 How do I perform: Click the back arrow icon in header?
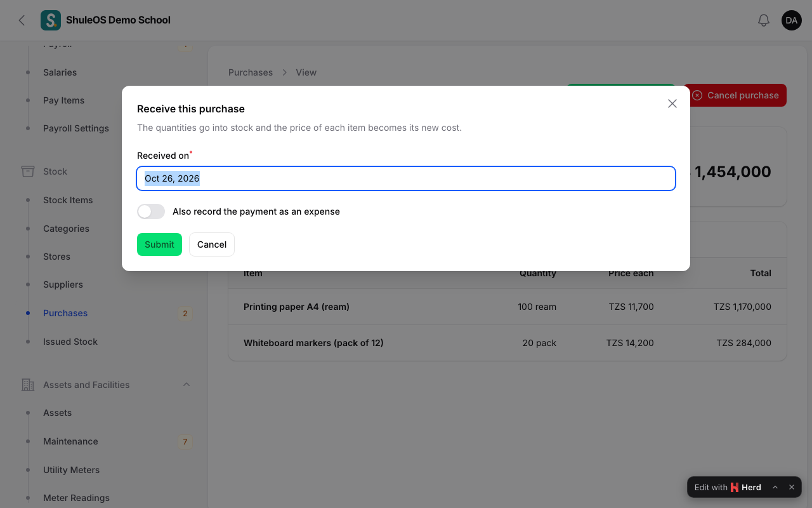(22, 20)
